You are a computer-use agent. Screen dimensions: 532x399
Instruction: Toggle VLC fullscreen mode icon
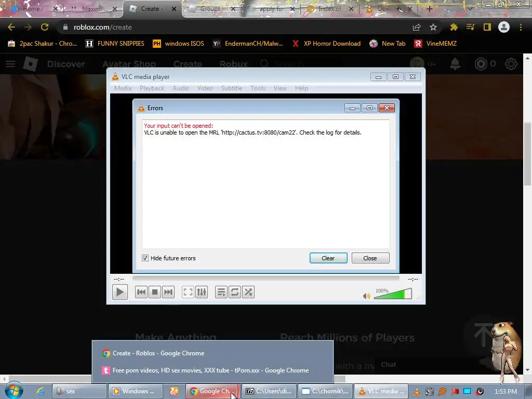[x=188, y=292]
